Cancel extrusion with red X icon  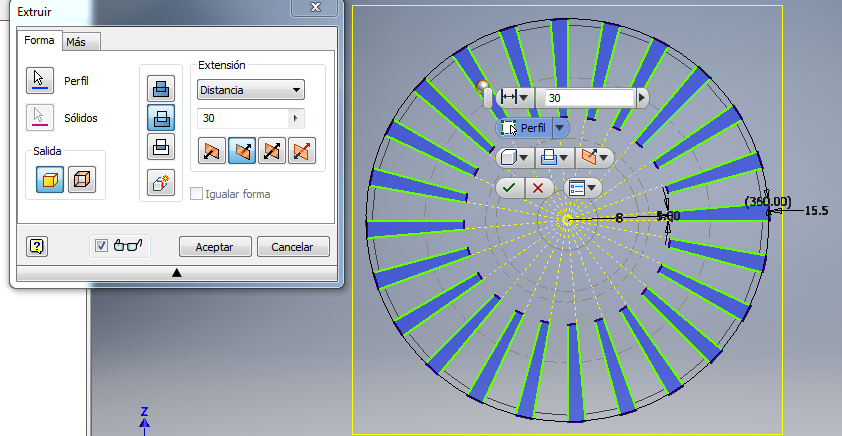click(538, 188)
